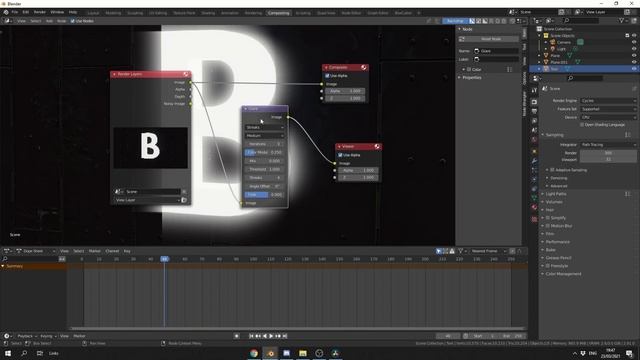Enable the Simplify checkbox

[548, 218]
